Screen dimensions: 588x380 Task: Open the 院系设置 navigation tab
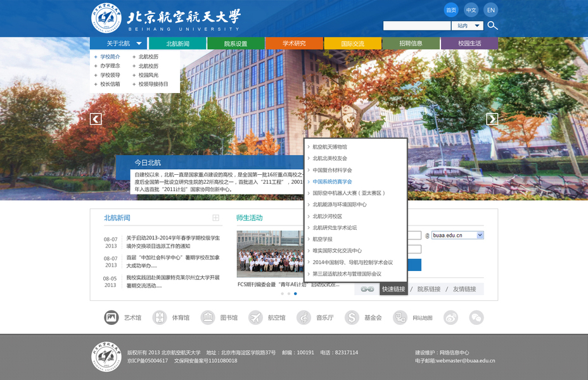(x=236, y=44)
